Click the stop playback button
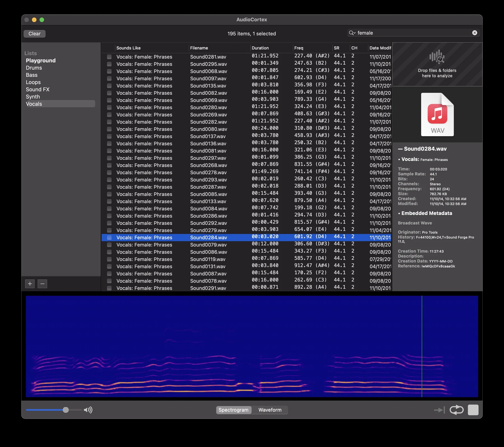The width and height of the screenshot is (504, 447). pos(473,410)
